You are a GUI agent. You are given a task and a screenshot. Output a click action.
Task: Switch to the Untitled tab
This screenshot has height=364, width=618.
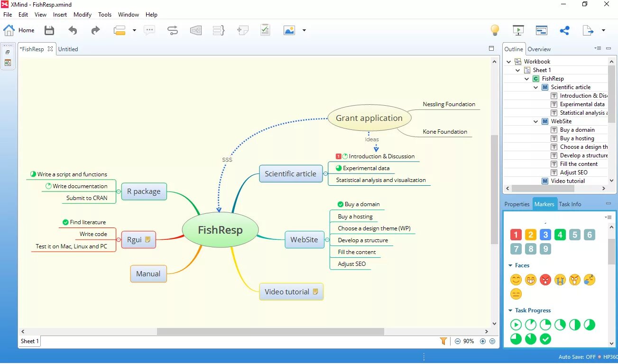pyautogui.click(x=68, y=49)
